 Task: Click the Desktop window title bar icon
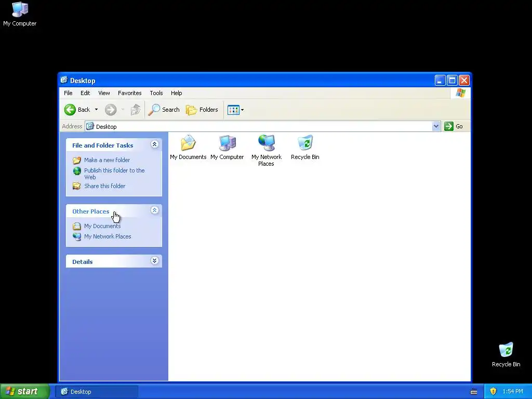64,80
